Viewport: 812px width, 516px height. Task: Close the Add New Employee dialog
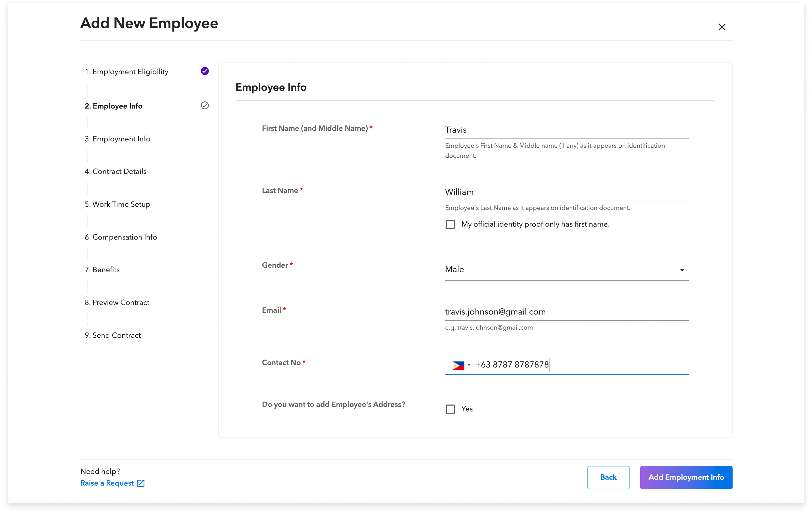tap(722, 27)
